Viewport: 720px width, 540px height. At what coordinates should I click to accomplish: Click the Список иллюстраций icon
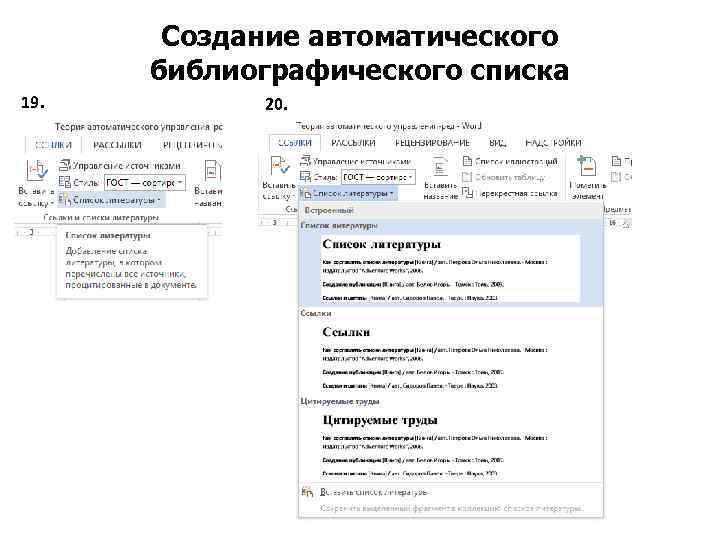[467, 161]
